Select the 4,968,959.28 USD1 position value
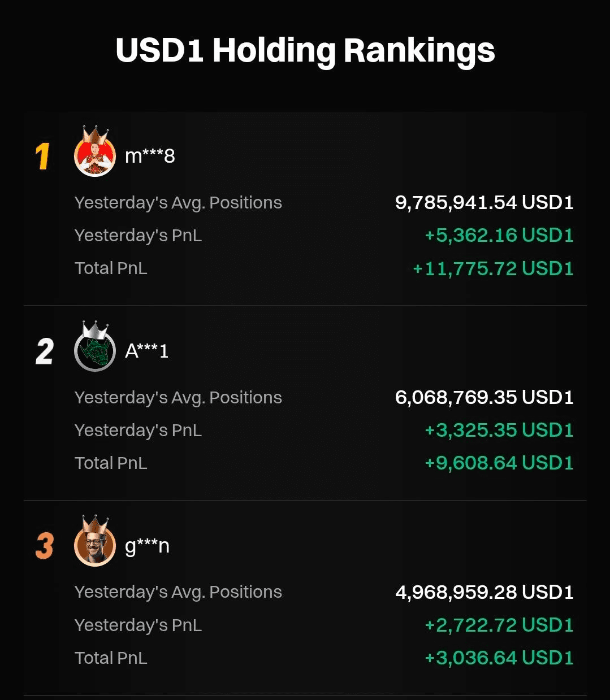 [484, 592]
